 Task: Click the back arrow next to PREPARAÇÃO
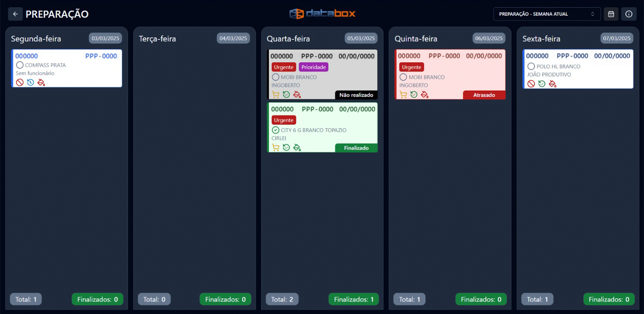(15, 14)
